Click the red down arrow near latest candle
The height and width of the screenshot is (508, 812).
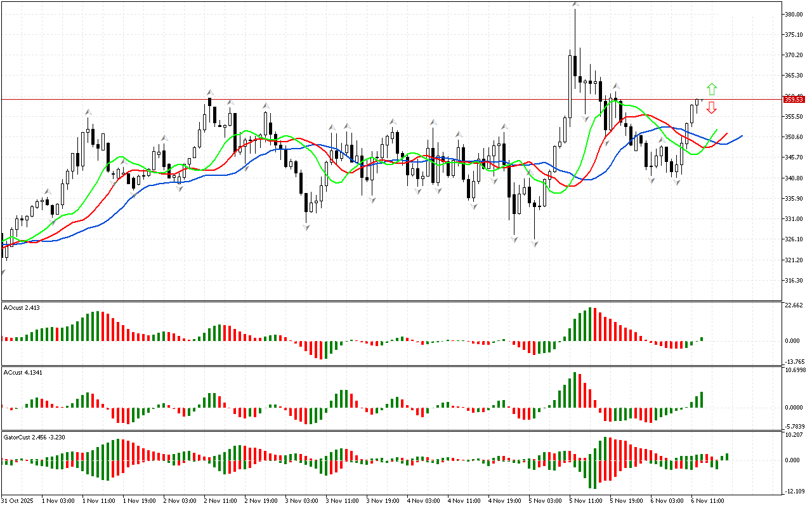712,107
